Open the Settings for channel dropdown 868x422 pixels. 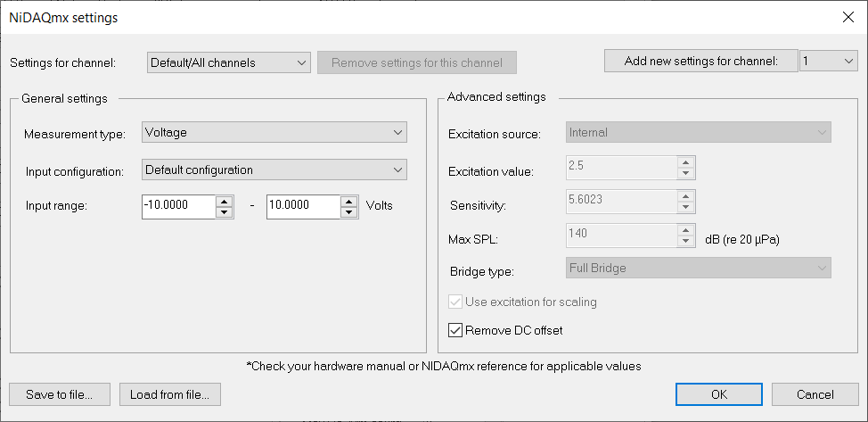tap(227, 62)
